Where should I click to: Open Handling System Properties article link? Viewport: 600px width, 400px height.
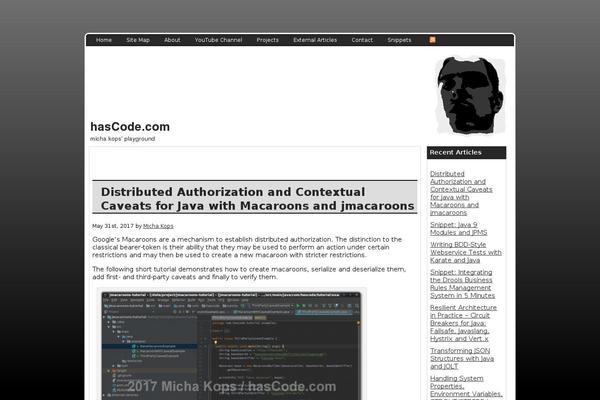(466, 387)
